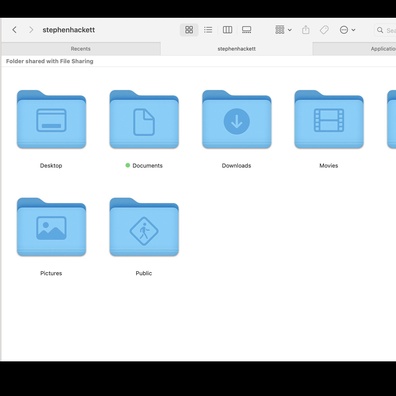
Task: Click the Documents folder name label
Action: coord(147,166)
